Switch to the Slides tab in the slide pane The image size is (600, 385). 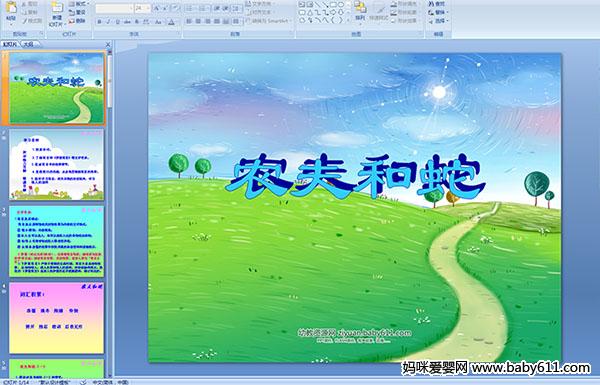[x=10, y=44]
